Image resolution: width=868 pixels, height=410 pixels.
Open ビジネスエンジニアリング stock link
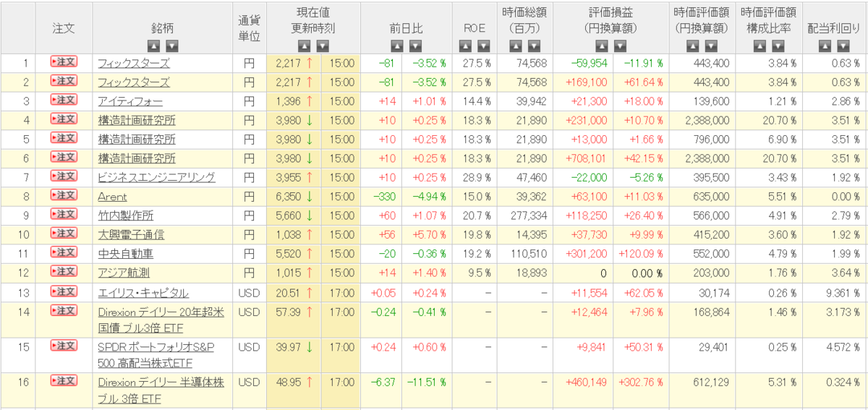tap(156, 177)
